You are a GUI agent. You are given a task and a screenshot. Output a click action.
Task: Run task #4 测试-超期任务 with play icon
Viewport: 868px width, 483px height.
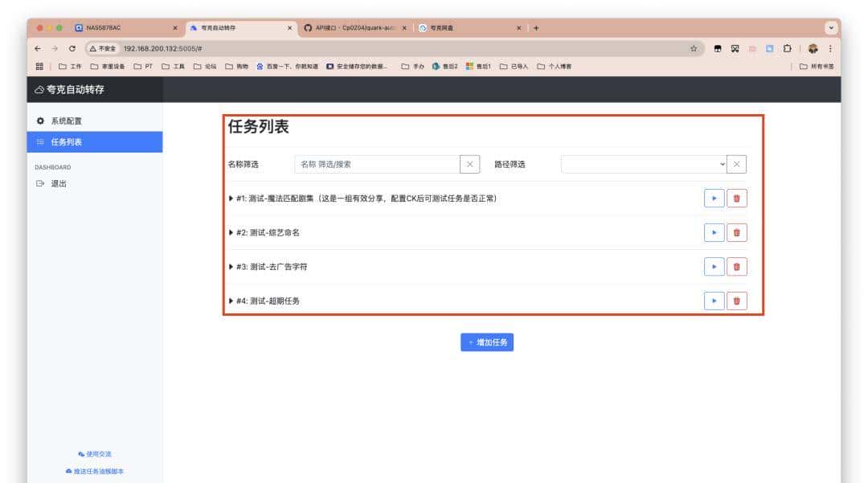pyautogui.click(x=714, y=301)
